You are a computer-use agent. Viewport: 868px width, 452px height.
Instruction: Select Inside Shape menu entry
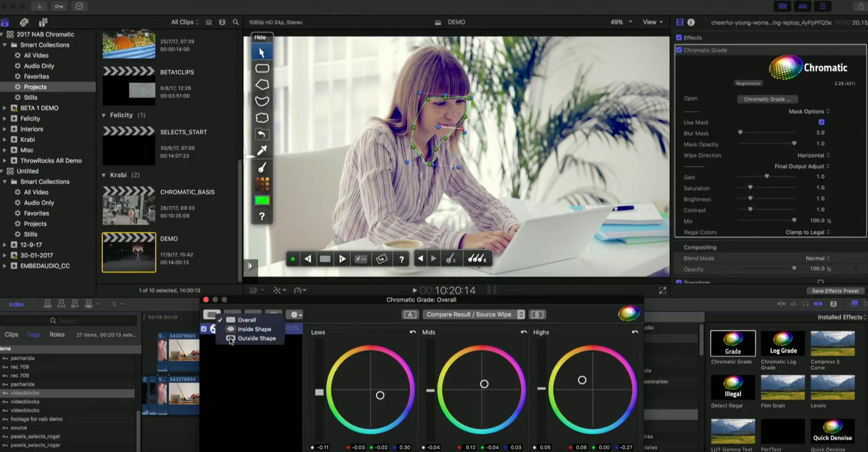[251, 329]
